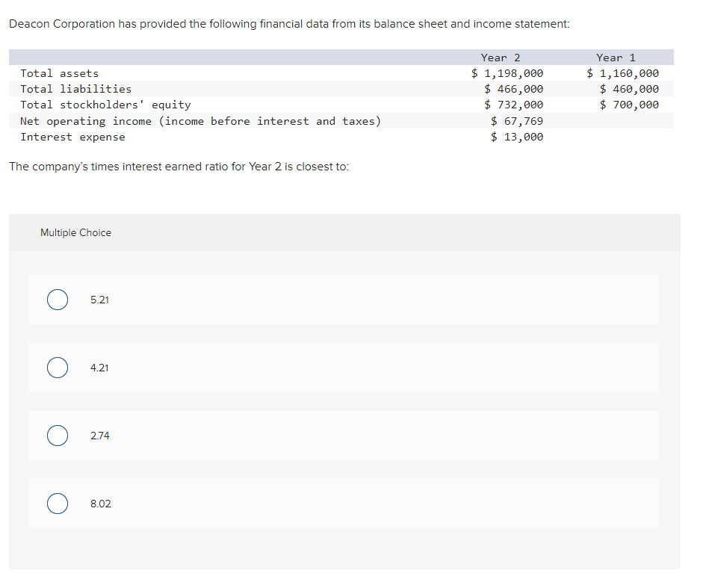The image size is (706, 588).
Task: Click the $ 460,000 liabilities value
Action: [629, 89]
